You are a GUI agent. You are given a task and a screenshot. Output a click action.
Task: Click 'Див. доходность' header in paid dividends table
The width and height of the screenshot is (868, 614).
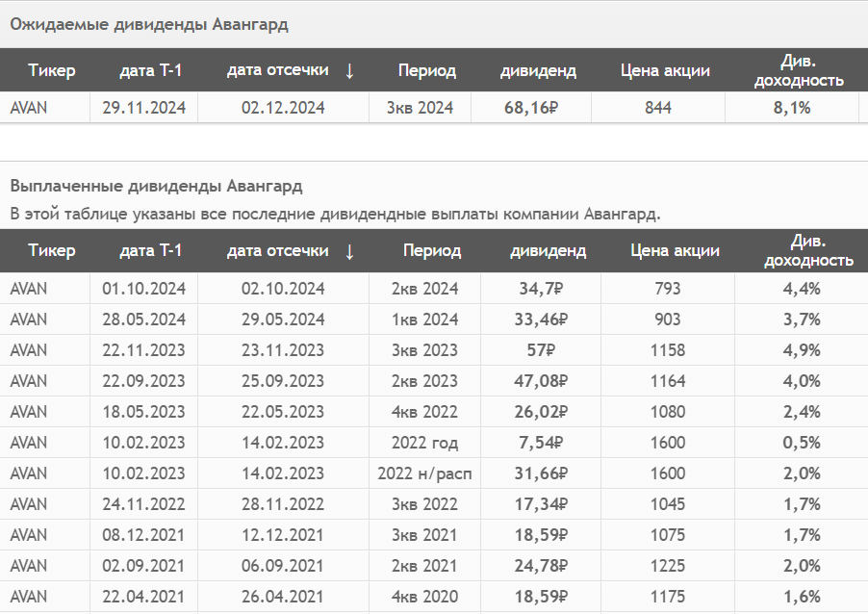[808, 251]
